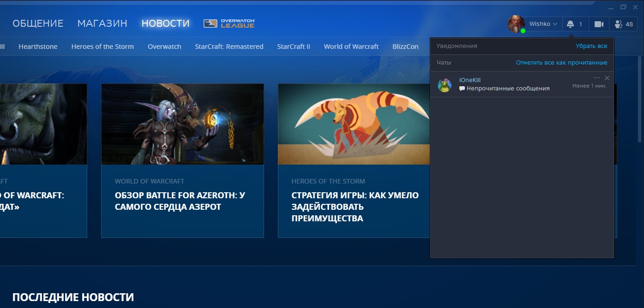Click the ПОСЛЕДНИЕ НОВОСТИ heading
644x308 pixels.
(73, 297)
